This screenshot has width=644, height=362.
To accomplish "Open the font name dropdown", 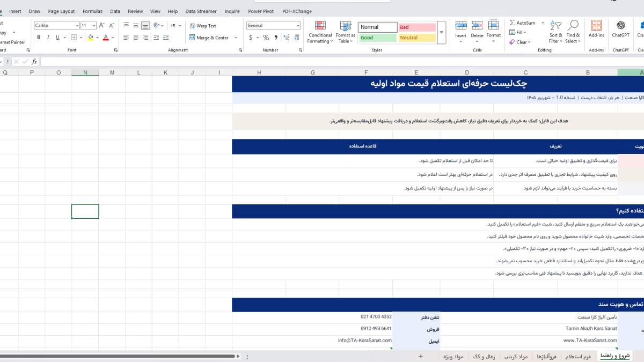I will pos(77,25).
